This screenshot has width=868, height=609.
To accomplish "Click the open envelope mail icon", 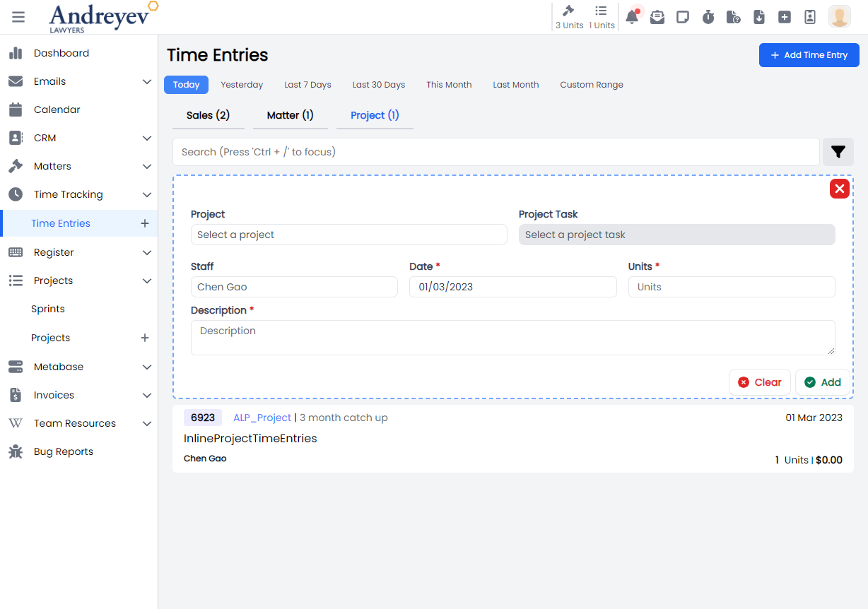I will 657,17.
